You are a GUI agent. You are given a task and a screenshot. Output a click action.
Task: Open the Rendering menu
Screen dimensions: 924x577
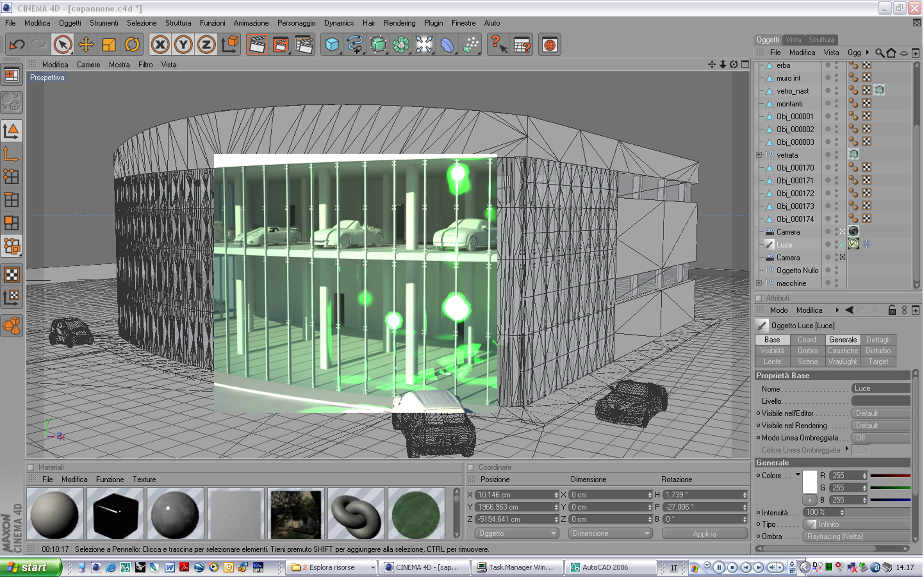click(400, 23)
